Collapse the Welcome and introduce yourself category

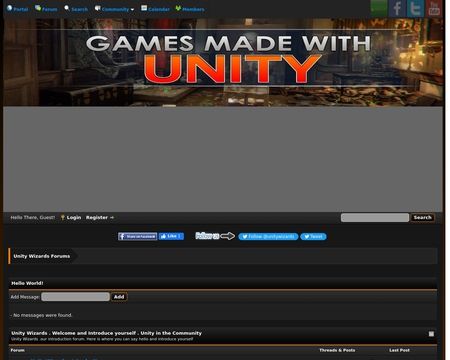[x=431, y=334]
